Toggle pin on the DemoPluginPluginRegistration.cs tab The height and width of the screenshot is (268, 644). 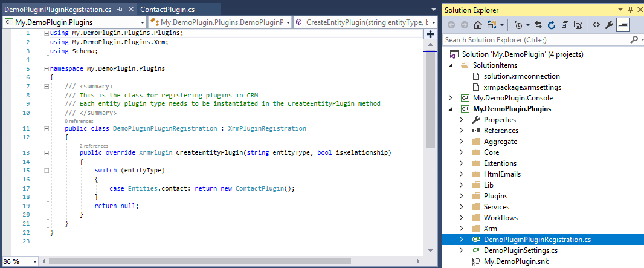point(121,10)
